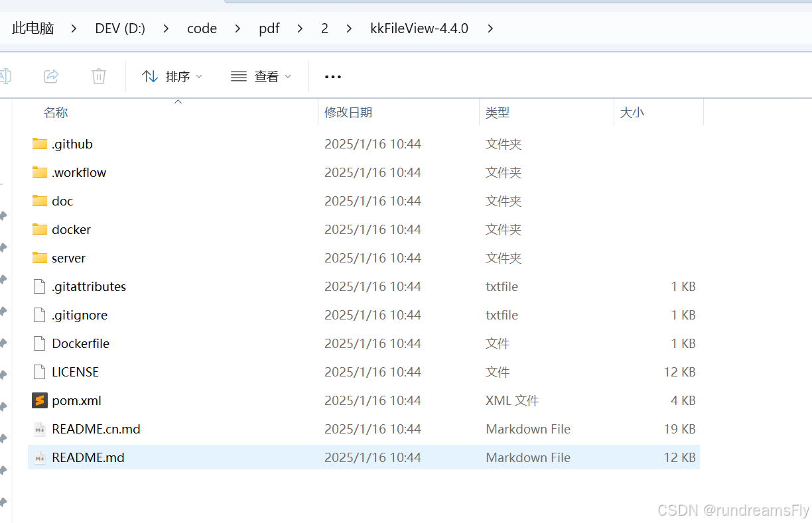Select the .gitignore file name
Image resolution: width=812 pixels, height=523 pixels.
pyautogui.click(x=80, y=315)
